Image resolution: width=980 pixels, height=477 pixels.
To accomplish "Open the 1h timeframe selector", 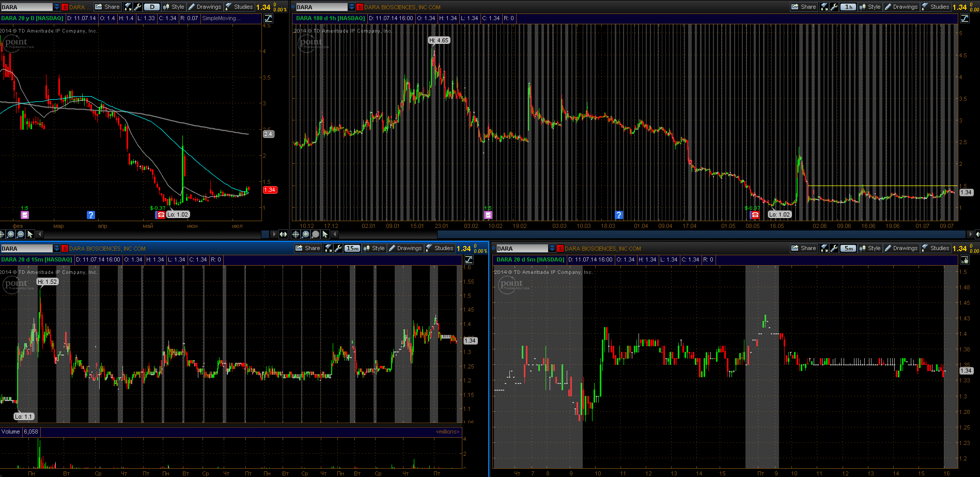I will click(x=848, y=7).
